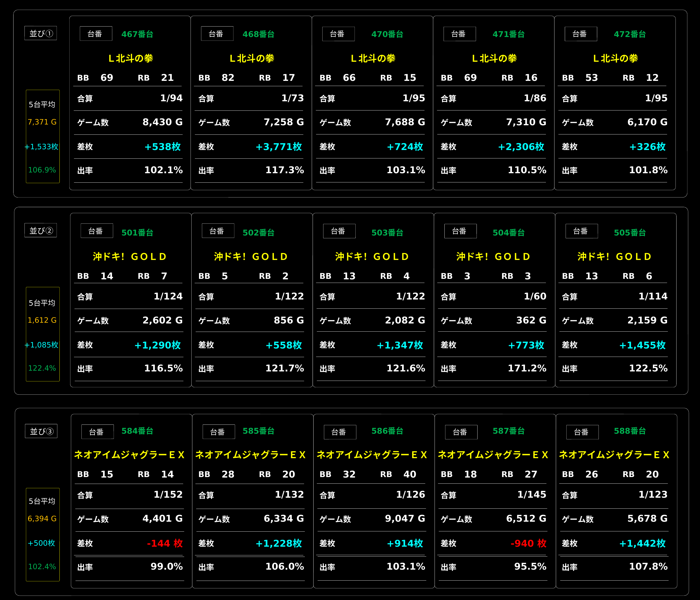Click the +1,228枚 difference value

(x=279, y=543)
